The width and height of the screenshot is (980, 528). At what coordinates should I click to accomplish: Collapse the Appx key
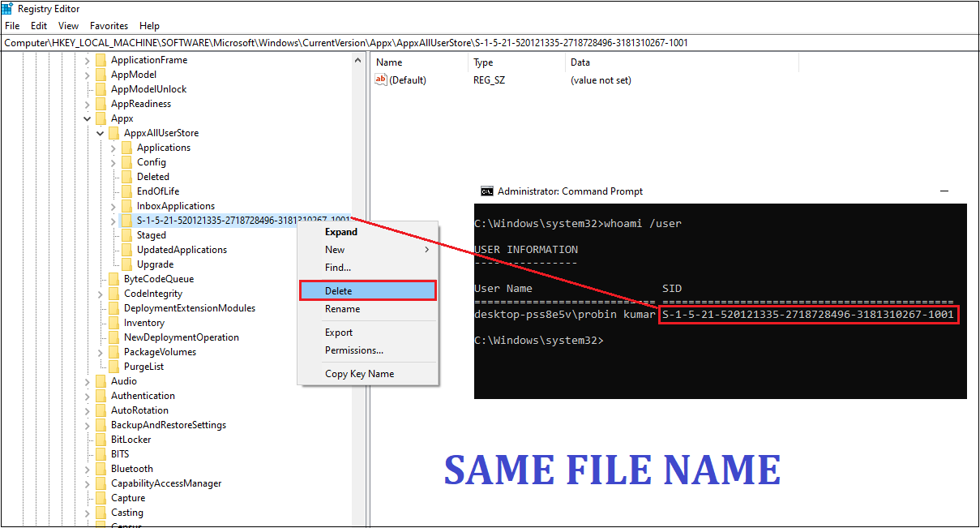pyautogui.click(x=87, y=118)
